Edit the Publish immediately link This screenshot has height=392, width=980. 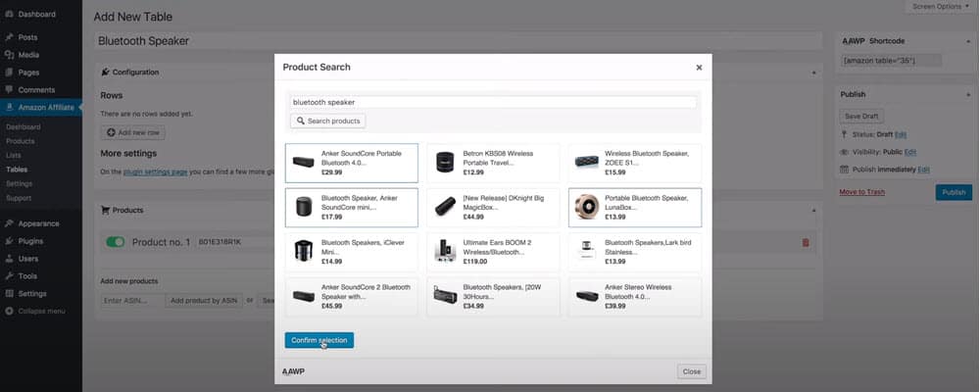coord(924,170)
